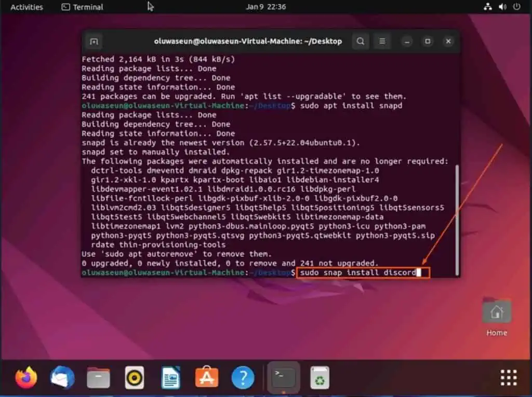Click the 'Fetched 2,164 kB' line
This screenshot has height=397, width=532.
[158, 59]
